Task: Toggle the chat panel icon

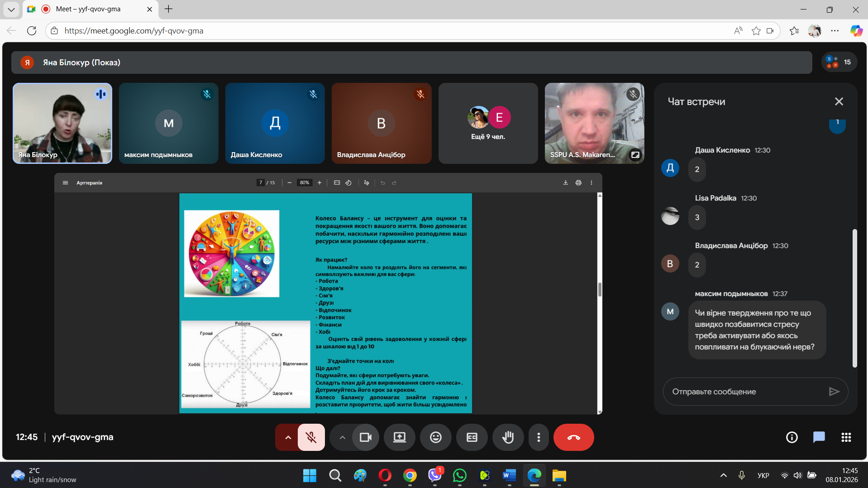Action: tap(819, 437)
